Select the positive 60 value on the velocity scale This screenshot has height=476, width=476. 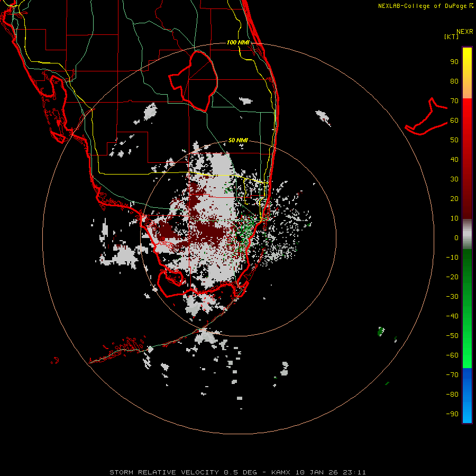tap(454, 120)
